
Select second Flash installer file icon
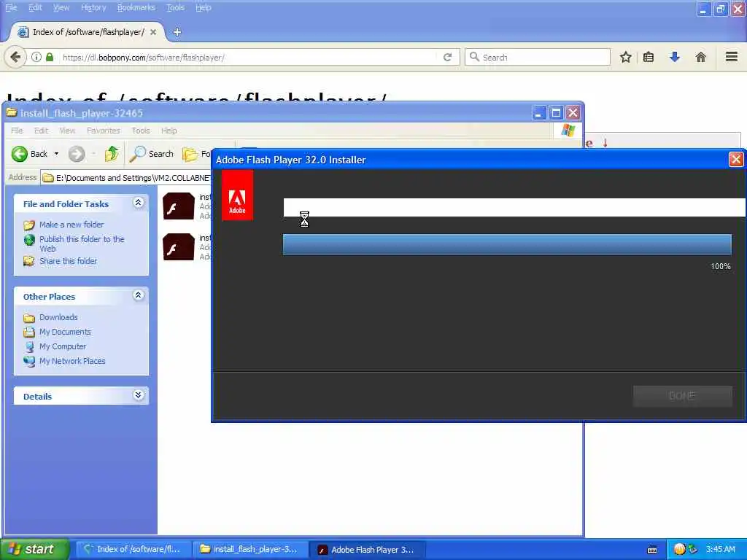178,246
